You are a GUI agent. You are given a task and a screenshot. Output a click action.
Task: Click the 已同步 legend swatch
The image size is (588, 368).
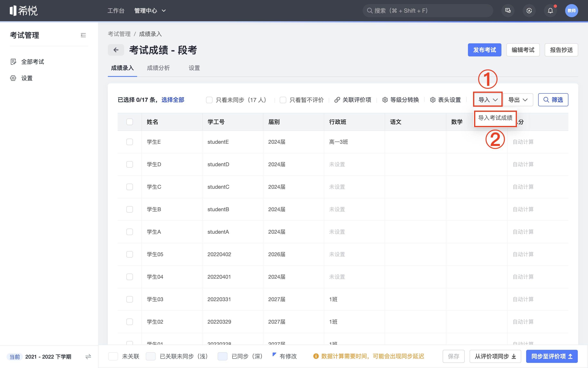(x=222, y=356)
